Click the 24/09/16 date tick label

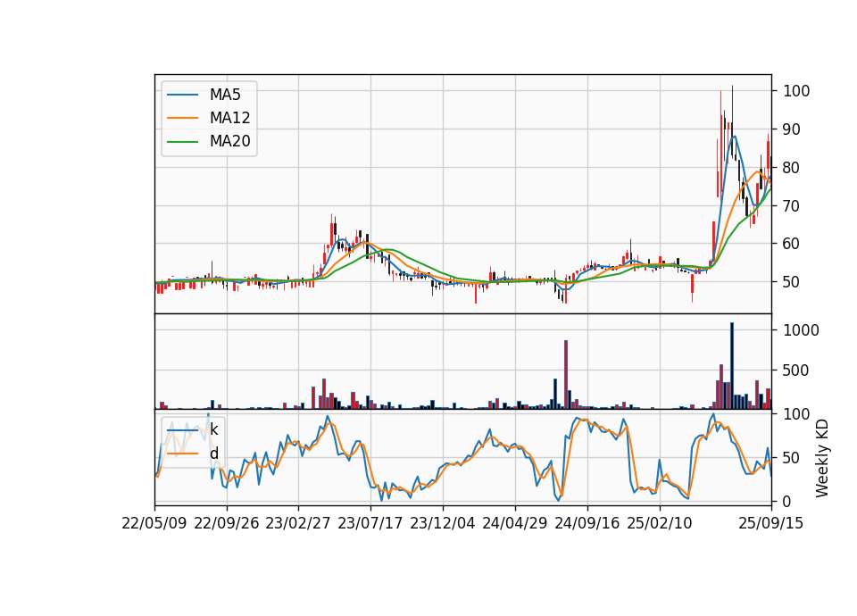587,523
